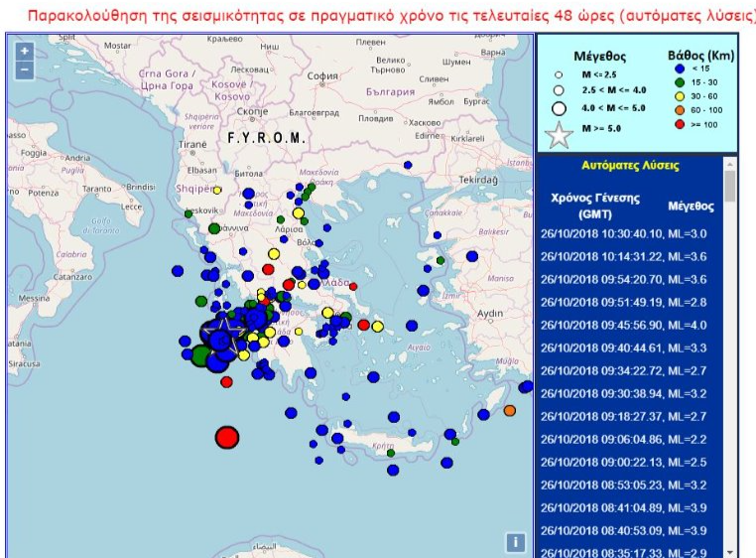This screenshot has width=756, height=558.
Task: Click the green earthquake marker on Crete
Action: pyautogui.click(x=391, y=454)
